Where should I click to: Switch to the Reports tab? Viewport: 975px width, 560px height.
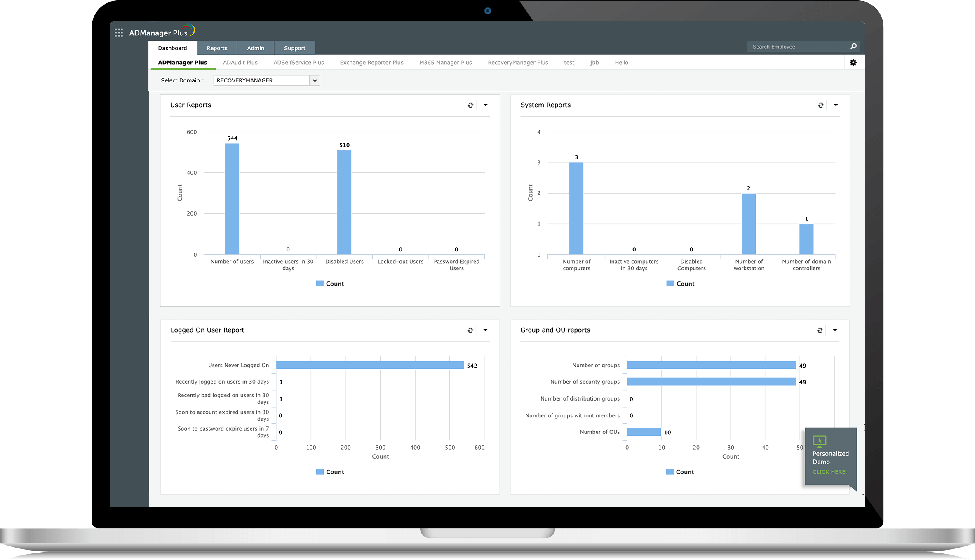click(217, 48)
